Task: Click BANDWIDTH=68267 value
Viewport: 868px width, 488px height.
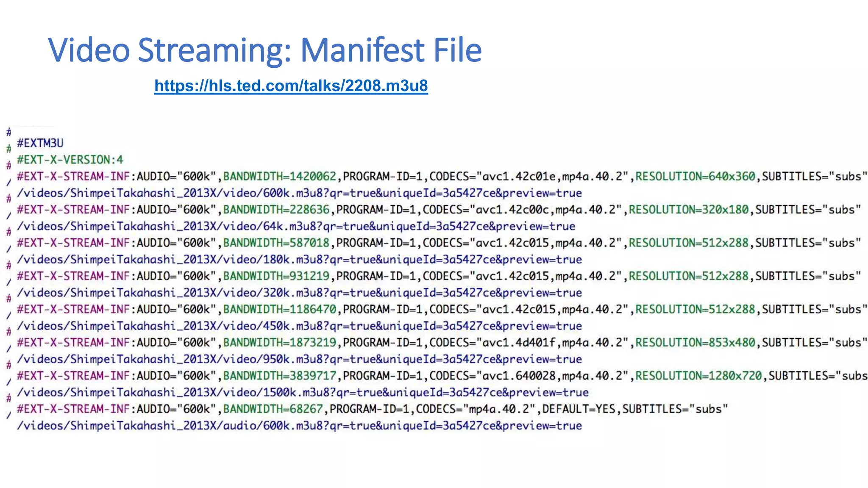Action: (273, 409)
